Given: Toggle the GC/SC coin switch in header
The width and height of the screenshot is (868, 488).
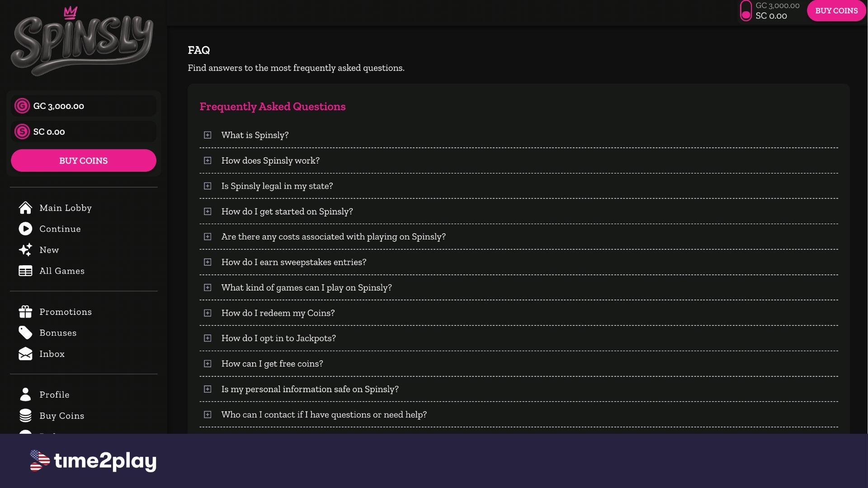Looking at the screenshot, I should coord(746,11).
